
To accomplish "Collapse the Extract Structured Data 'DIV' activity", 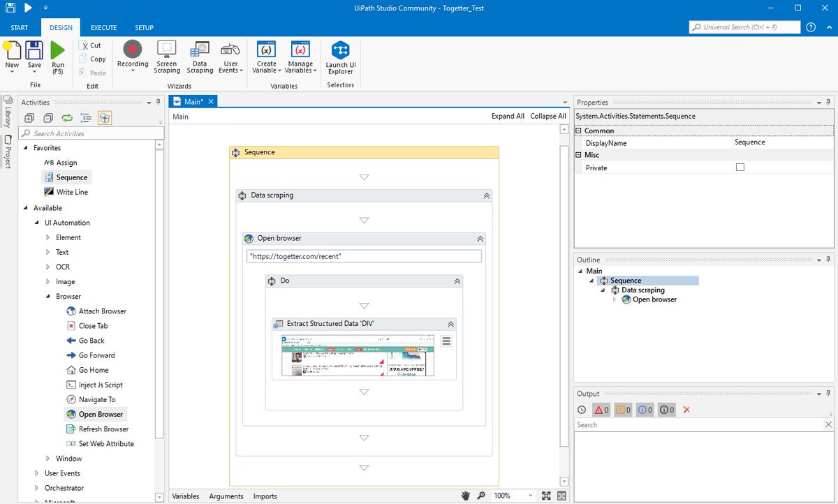I will point(451,325).
